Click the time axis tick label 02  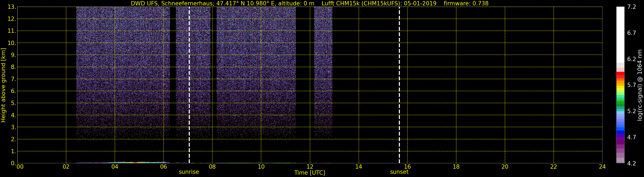[66, 167]
